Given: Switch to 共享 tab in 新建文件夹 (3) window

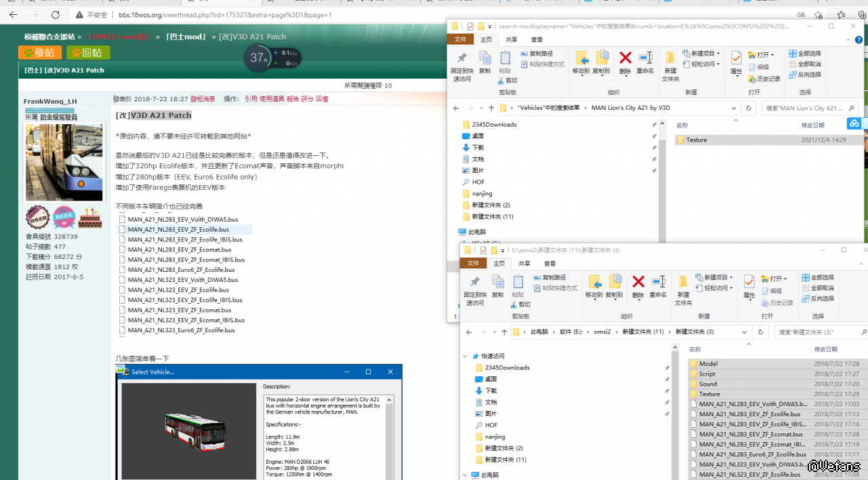Looking at the screenshot, I should coord(524,264).
